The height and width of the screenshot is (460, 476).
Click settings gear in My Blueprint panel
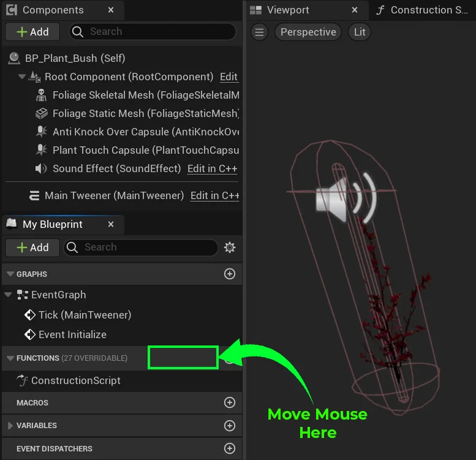pos(230,247)
